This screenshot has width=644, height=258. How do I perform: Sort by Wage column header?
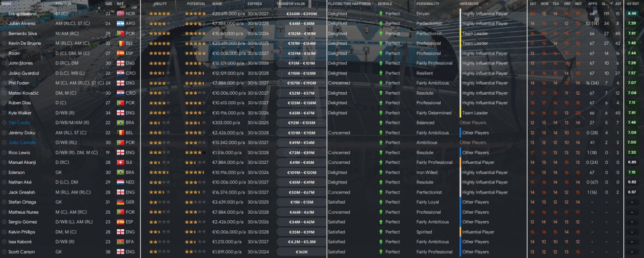tap(217, 4)
